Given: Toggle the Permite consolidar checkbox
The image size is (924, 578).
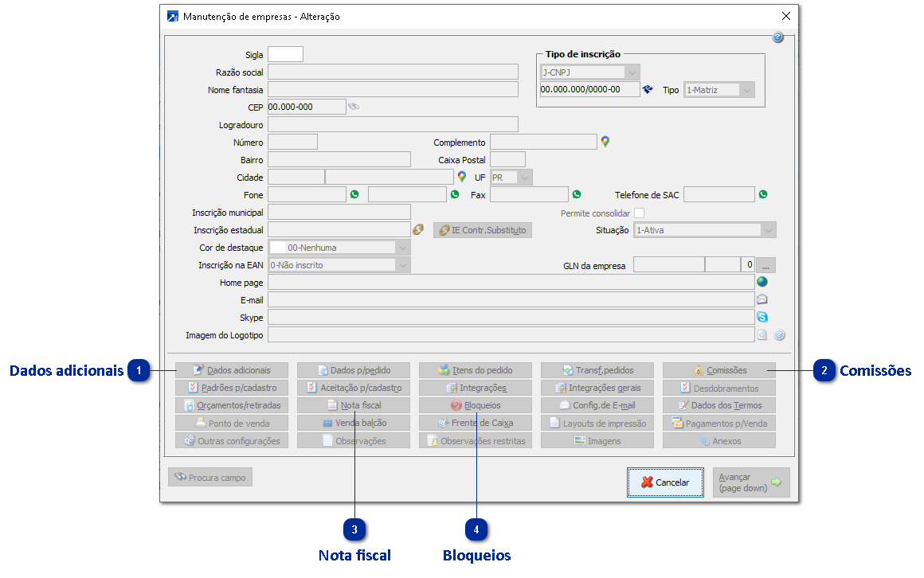Looking at the screenshot, I should pyautogui.click(x=639, y=213).
